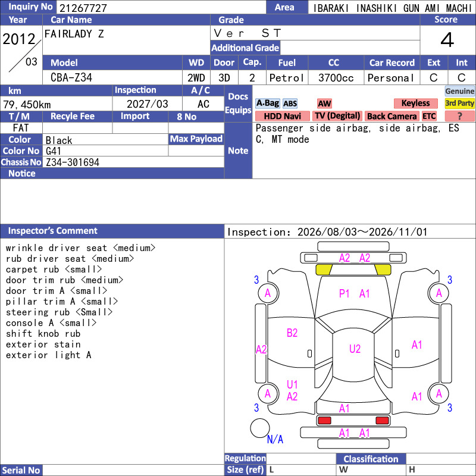Select the AW alloy wheel badge

coord(324,104)
